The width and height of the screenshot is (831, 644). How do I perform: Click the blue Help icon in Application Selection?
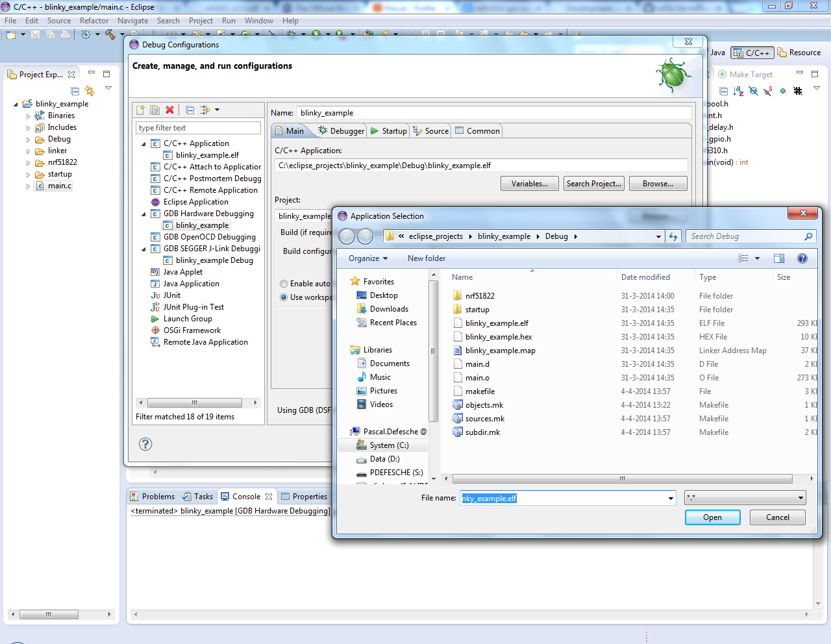point(802,258)
